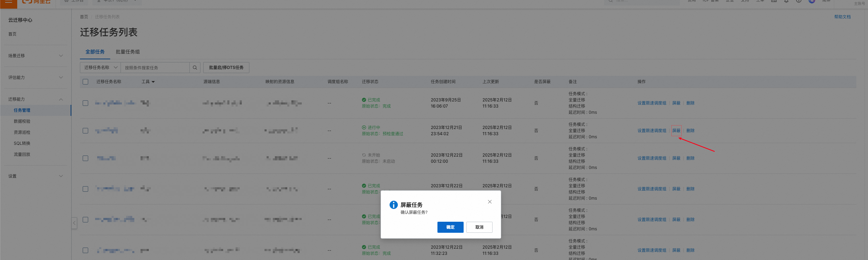Click the 原始状态: 未启动 text

pos(378,161)
